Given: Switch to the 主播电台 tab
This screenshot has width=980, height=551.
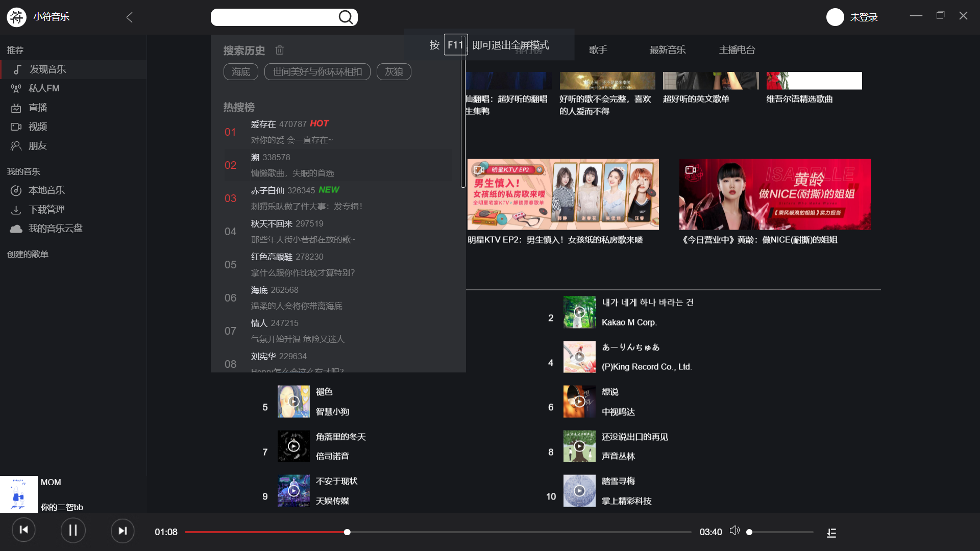Looking at the screenshot, I should 737,50.
